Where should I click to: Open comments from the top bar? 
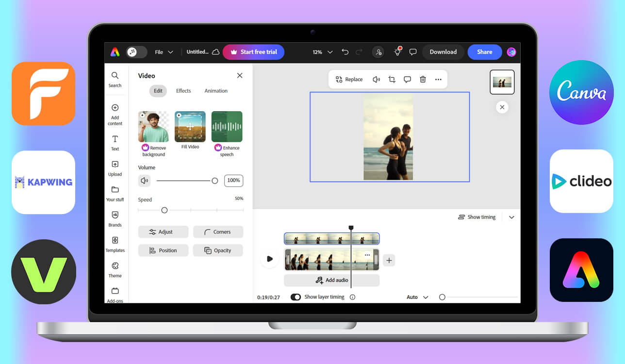[413, 52]
